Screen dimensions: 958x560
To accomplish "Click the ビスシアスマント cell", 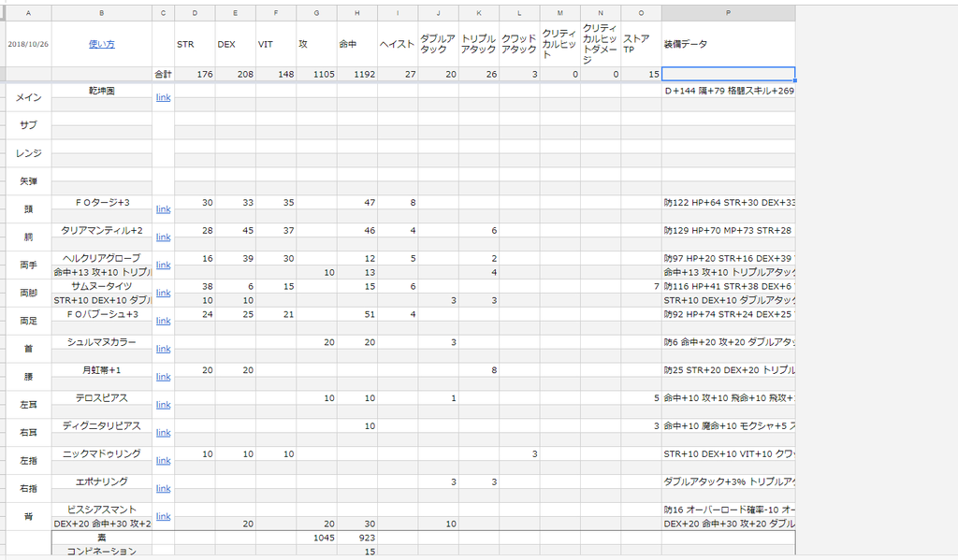I will [101, 510].
